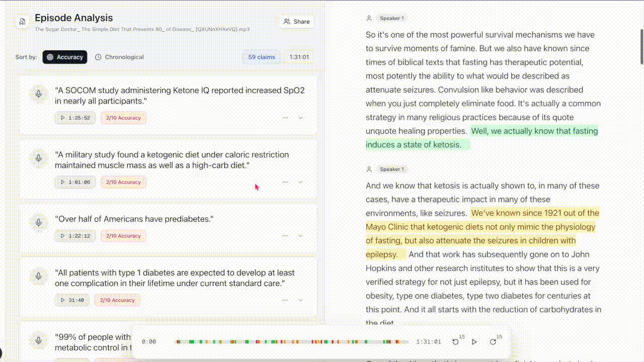Switch sorting to Chronological
This screenshot has width=644, height=362.
pyautogui.click(x=119, y=57)
